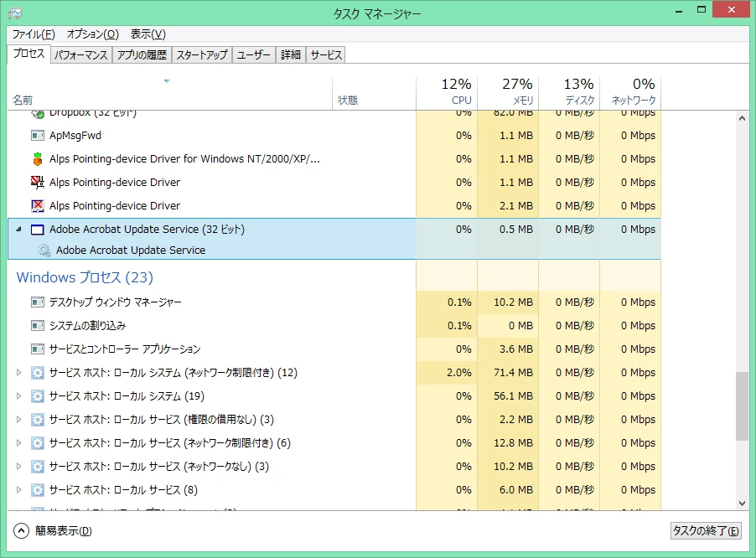This screenshot has width=756, height=558.
Task: Open the 表示(V) menu
Action: [148, 34]
